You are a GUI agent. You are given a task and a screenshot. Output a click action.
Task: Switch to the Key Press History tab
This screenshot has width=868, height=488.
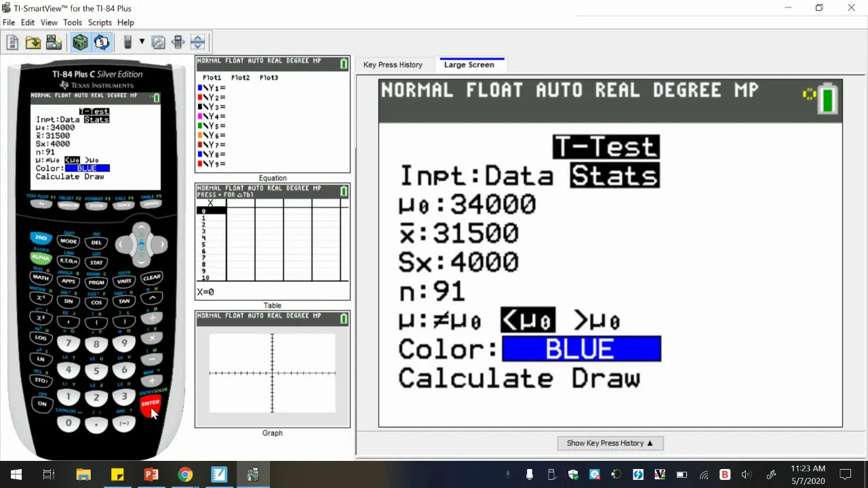coord(393,64)
